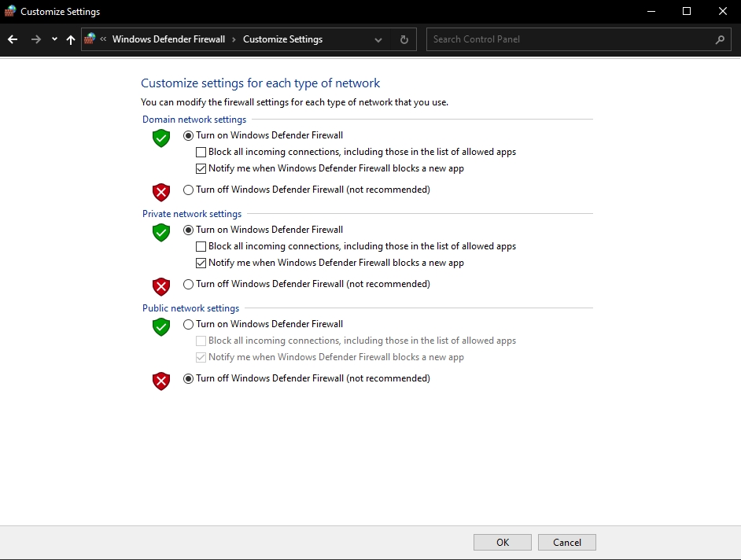The image size is (741, 560).
Task: Go to Windows Defender Firewall breadcrumb
Action: pos(168,39)
